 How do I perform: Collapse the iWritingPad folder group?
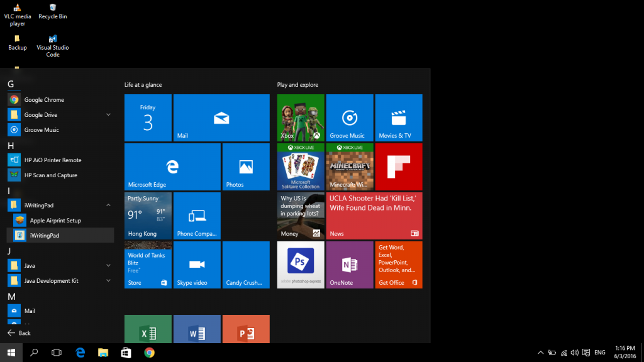[108, 206]
